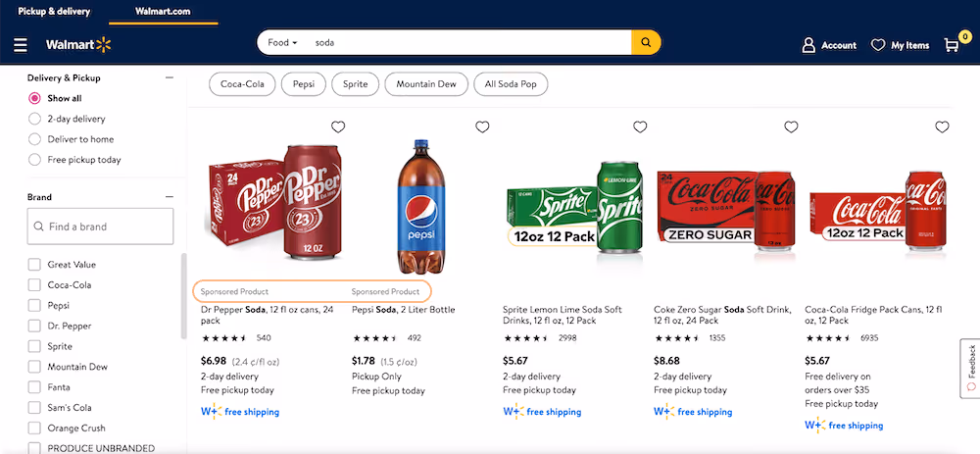Click Dr Pepper star rating

pyautogui.click(x=224, y=338)
